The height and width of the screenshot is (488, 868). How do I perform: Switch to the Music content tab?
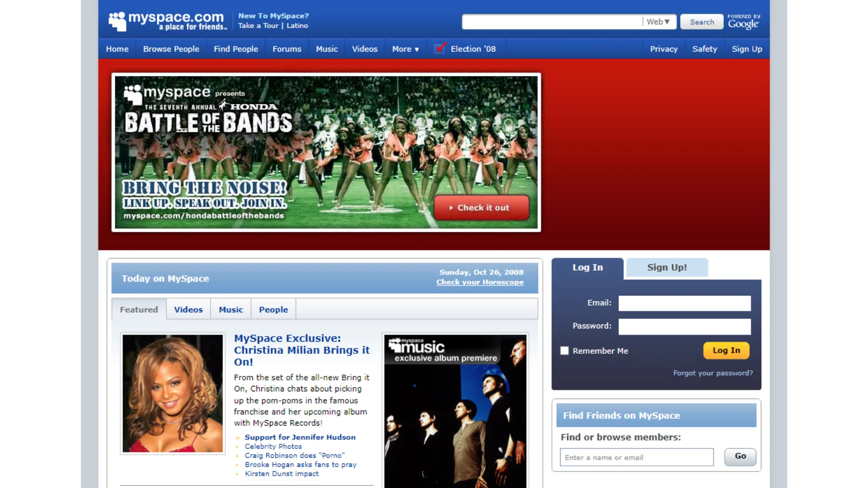point(231,310)
